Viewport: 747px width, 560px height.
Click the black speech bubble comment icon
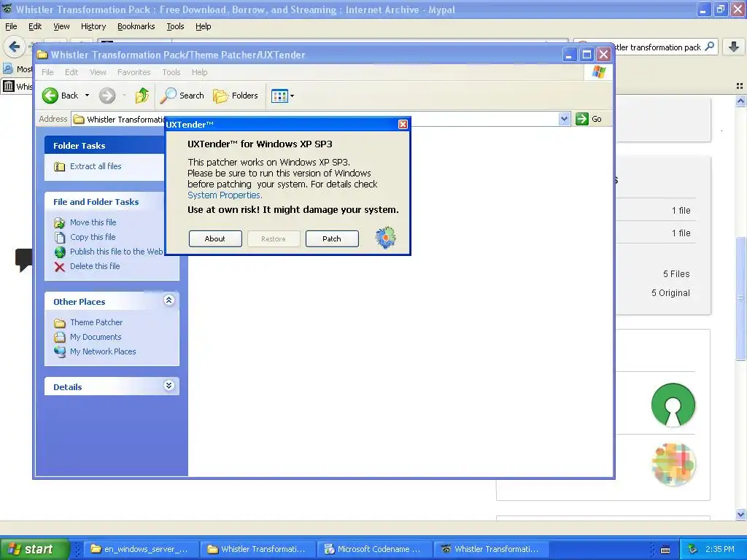(x=23, y=260)
